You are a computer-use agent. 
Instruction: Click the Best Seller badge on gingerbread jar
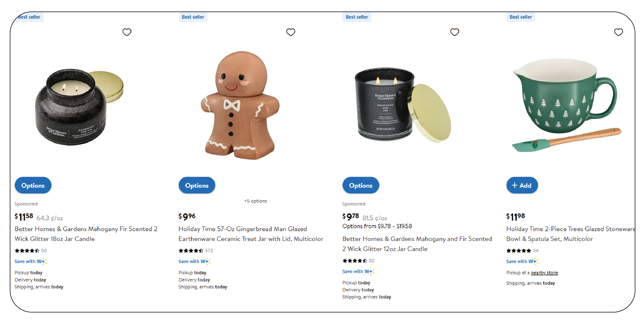coord(193,17)
